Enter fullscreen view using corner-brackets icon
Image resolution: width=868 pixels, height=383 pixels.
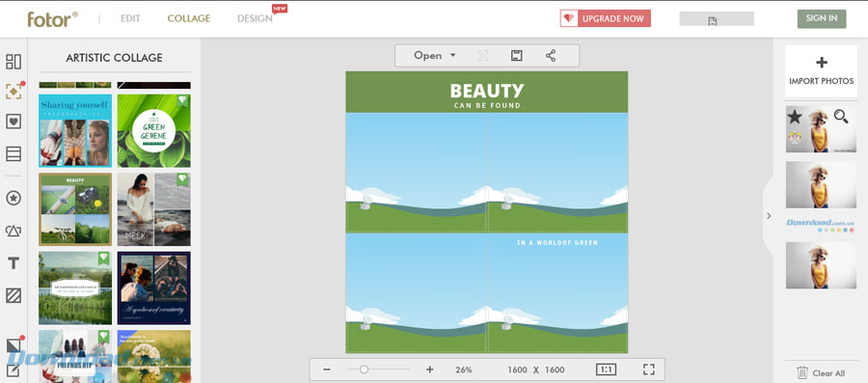pos(649,369)
